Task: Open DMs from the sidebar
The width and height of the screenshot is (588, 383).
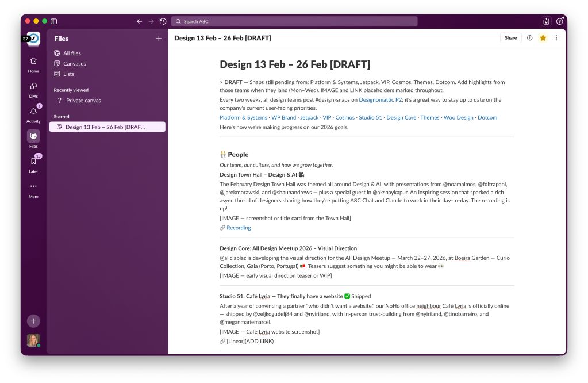Action: 33,89
